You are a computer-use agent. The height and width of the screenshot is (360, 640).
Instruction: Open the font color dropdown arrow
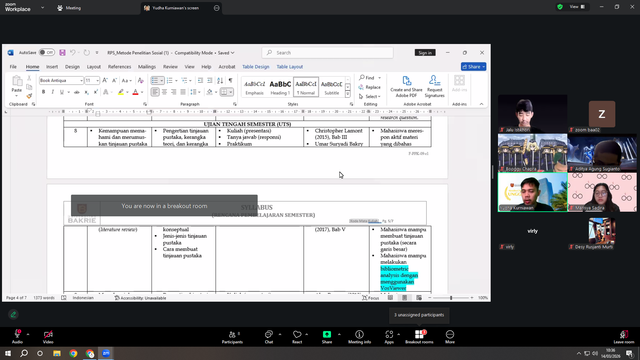[142, 92]
